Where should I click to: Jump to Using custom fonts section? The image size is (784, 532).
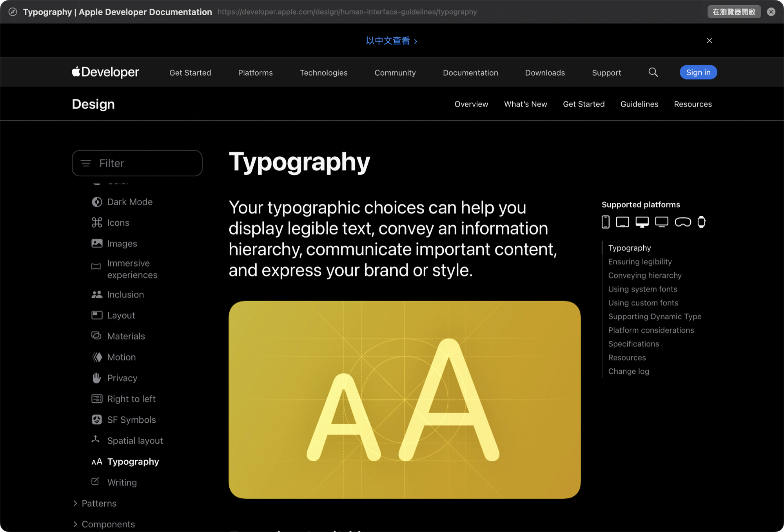tap(643, 302)
